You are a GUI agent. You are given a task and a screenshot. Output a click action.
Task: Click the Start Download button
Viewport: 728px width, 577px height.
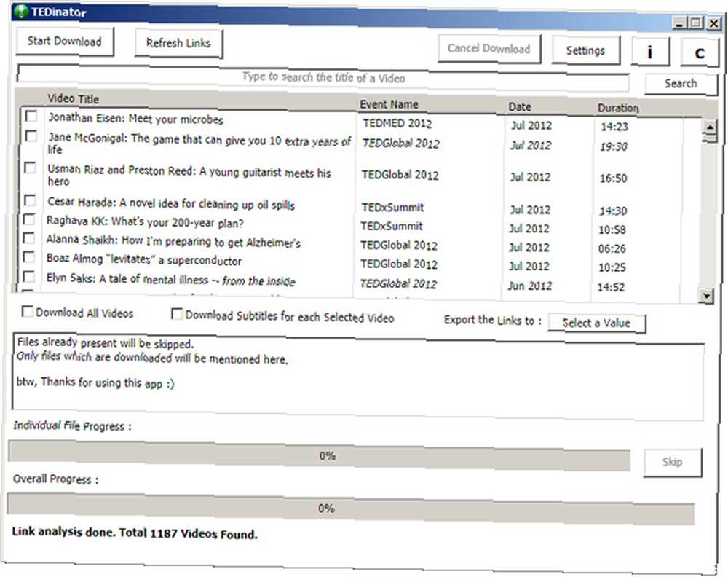tap(65, 42)
